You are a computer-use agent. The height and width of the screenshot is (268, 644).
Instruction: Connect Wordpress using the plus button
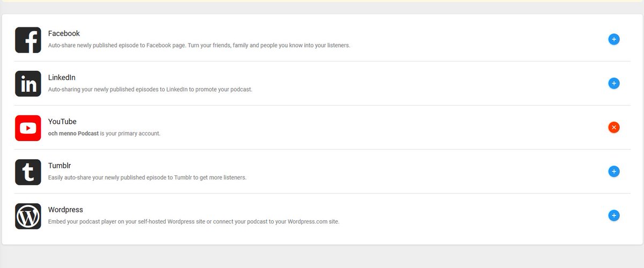click(614, 215)
